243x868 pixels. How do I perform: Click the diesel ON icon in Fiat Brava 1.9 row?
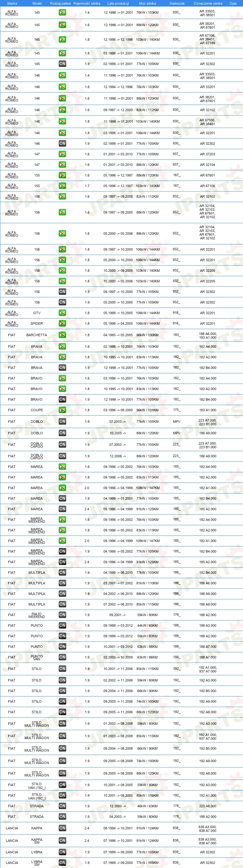[x=62, y=368]
